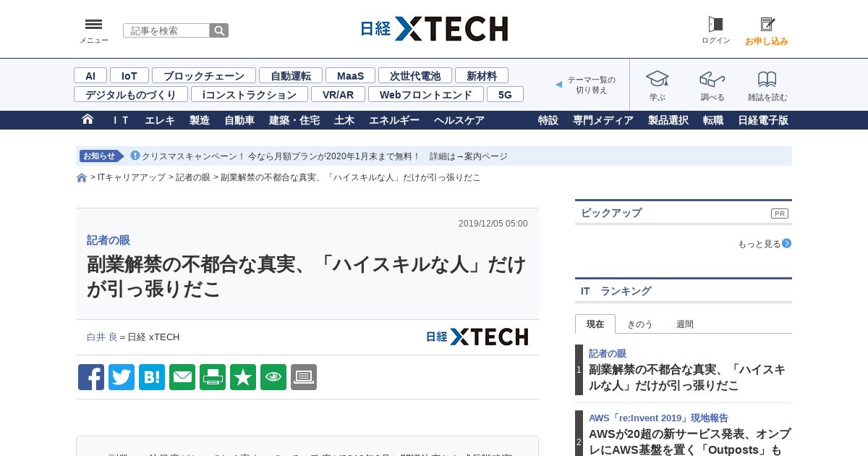Open the IT navigation menu
This screenshot has width=868, height=456.
121,120
